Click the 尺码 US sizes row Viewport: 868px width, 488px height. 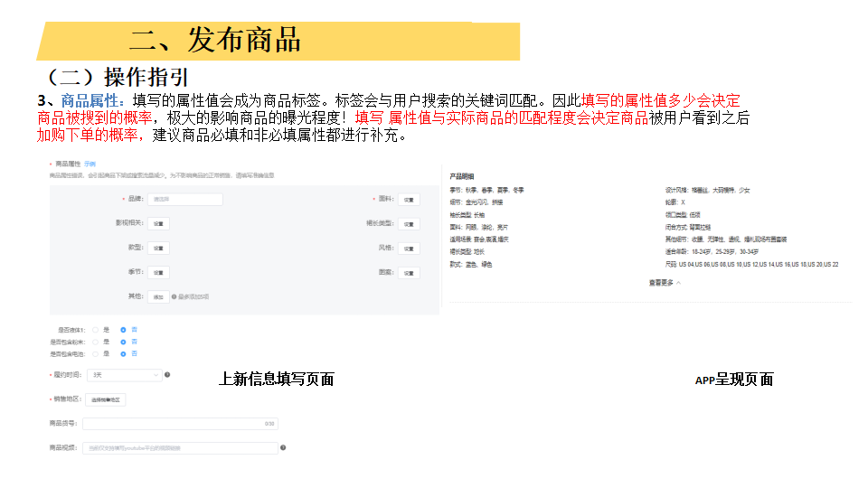coord(751,265)
